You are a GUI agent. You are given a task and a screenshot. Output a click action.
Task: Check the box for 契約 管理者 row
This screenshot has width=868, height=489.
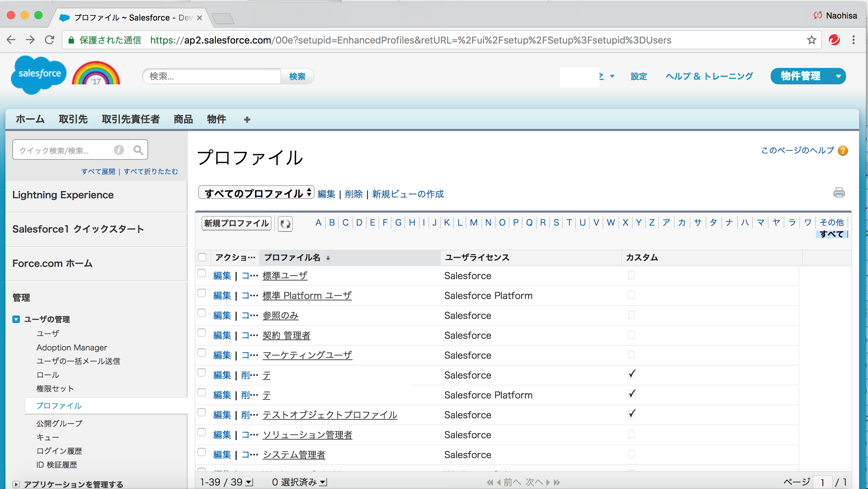(x=202, y=333)
